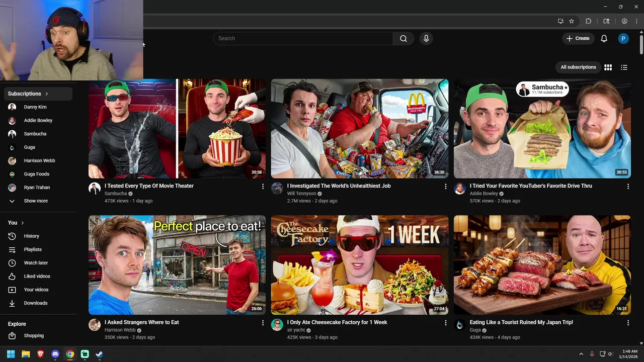Open options for Japan Trip video
Screen dimensions: 644x362
pos(628,323)
